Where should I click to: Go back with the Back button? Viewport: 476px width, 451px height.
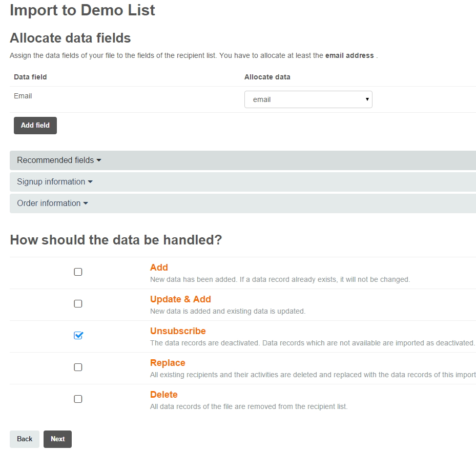pos(25,439)
